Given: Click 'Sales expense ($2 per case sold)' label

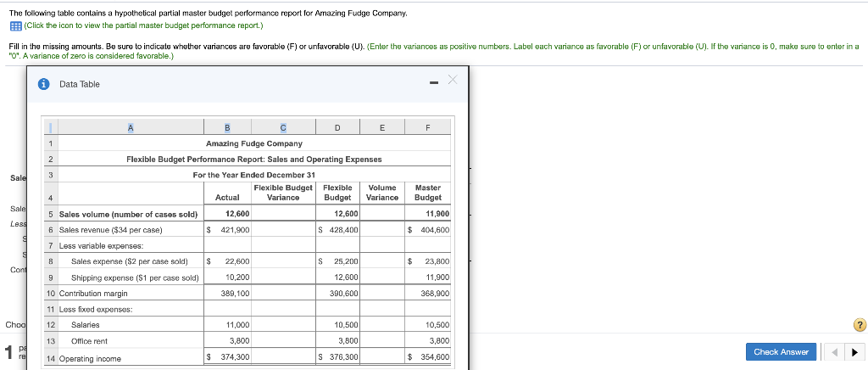Looking at the screenshot, I should coord(130,261).
